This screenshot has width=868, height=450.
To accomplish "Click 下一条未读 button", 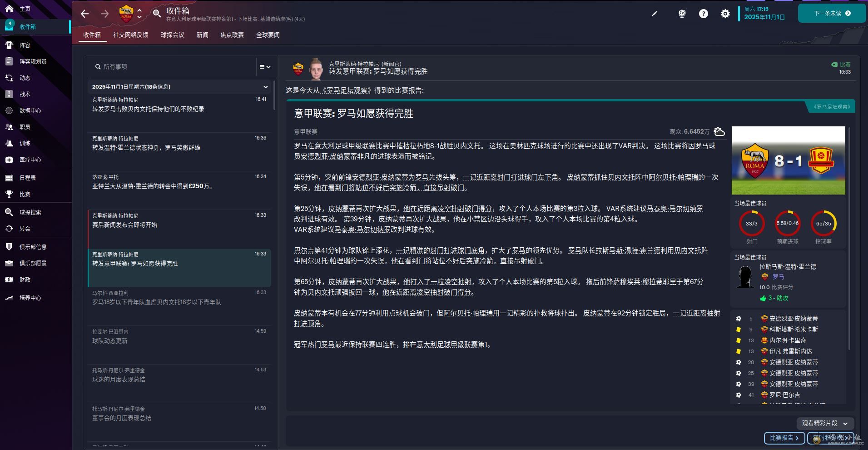I will click(832, 13).
